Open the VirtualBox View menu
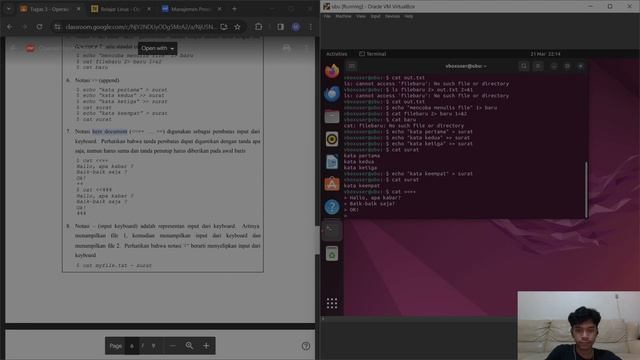Viewport: 640px width, 360px height. tap(361, 16)
